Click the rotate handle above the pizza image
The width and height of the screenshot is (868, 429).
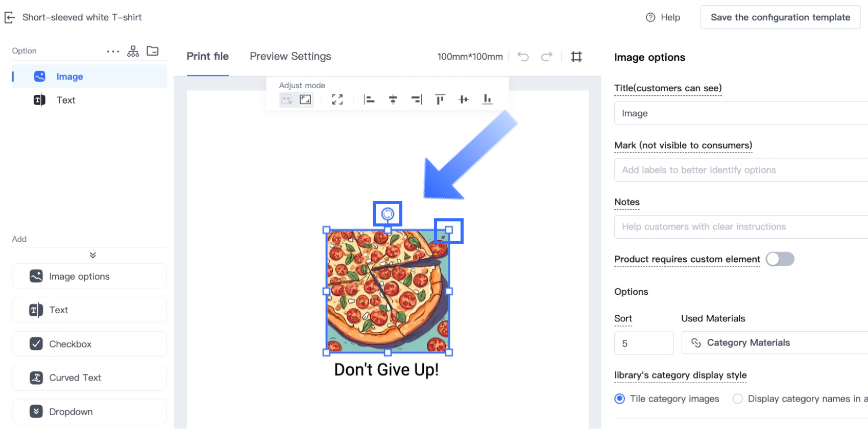388,214
